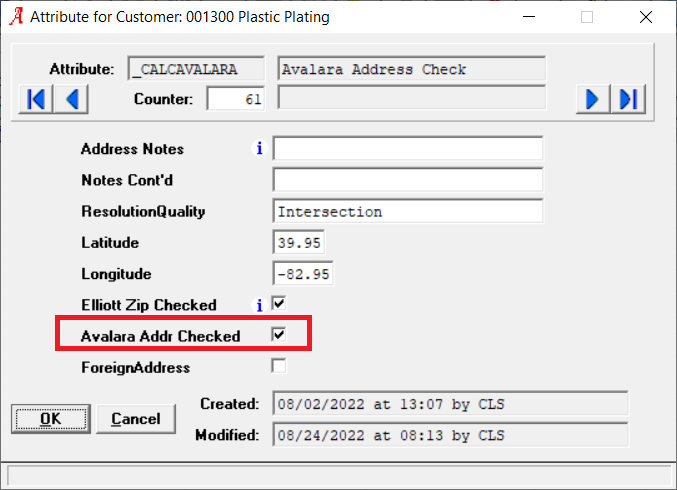Click info icon beside Elliott Zip Checked

pos(259,304)
